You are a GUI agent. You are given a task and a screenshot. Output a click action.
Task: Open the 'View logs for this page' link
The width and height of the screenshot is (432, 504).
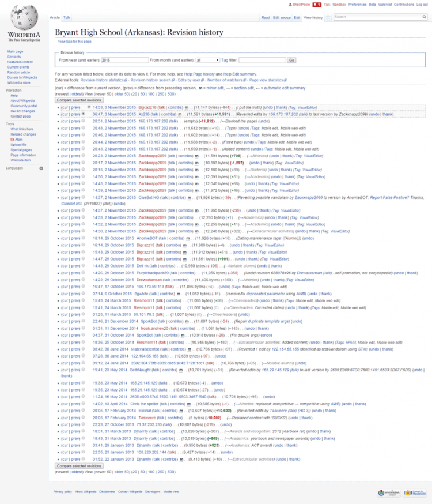tap(74, 42)
